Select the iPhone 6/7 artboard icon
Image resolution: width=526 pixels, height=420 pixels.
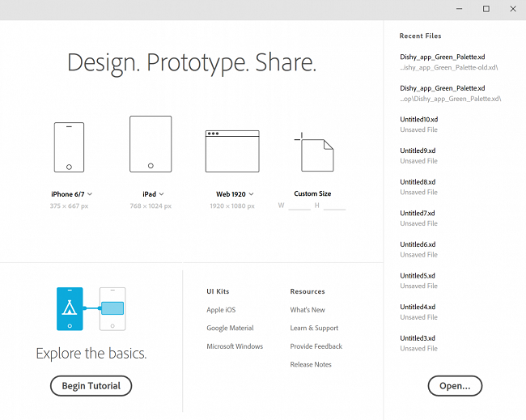tap(69, 147)
